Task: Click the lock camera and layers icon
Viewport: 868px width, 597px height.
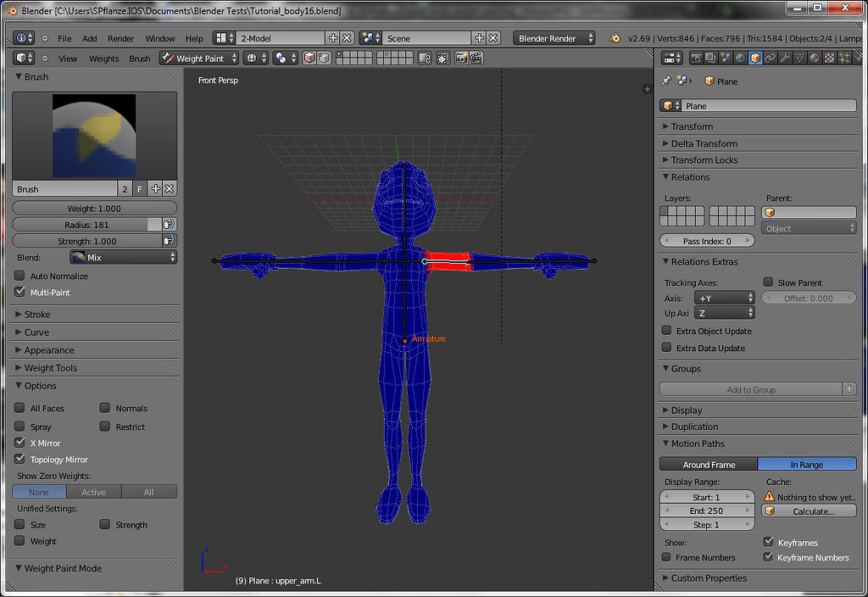Action: click(x=424, y=59)
